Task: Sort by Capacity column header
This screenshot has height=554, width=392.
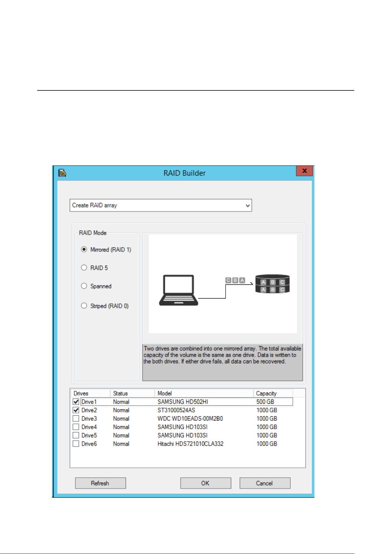Action: 273,393
